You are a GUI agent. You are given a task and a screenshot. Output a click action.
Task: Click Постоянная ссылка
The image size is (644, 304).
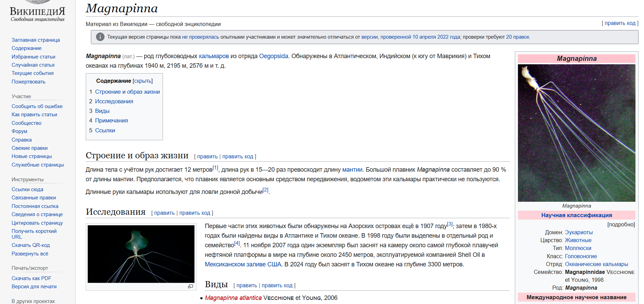pos(35,206)
